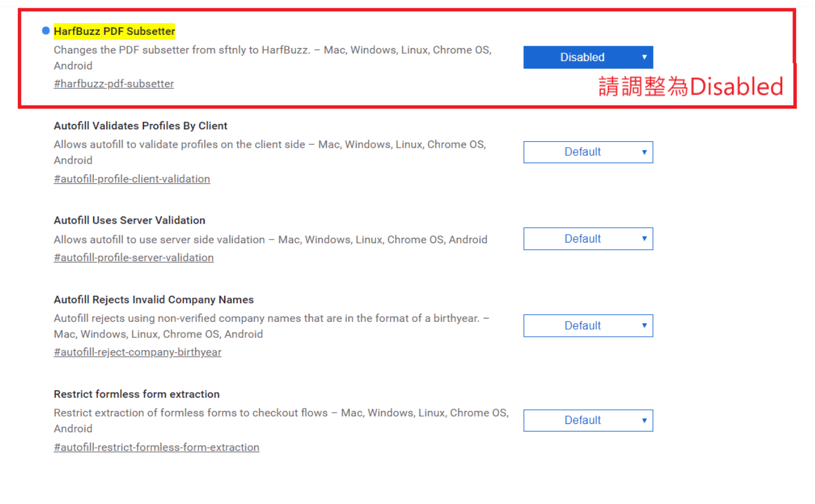Expand the Autofill Rejects Invalid Company Names dropdown
The height and width of the screenshot is (504, 815).
coord(588,326)
